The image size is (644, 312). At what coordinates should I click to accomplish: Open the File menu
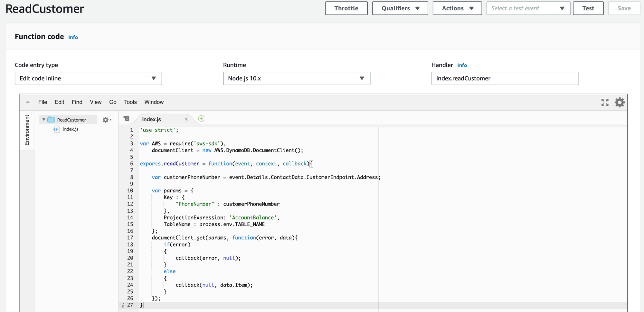pyautogui.click(x=43, y=102)
